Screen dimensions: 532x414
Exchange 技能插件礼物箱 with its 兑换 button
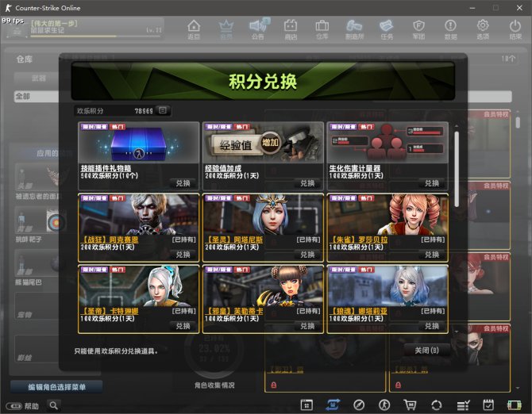[183, 183]
